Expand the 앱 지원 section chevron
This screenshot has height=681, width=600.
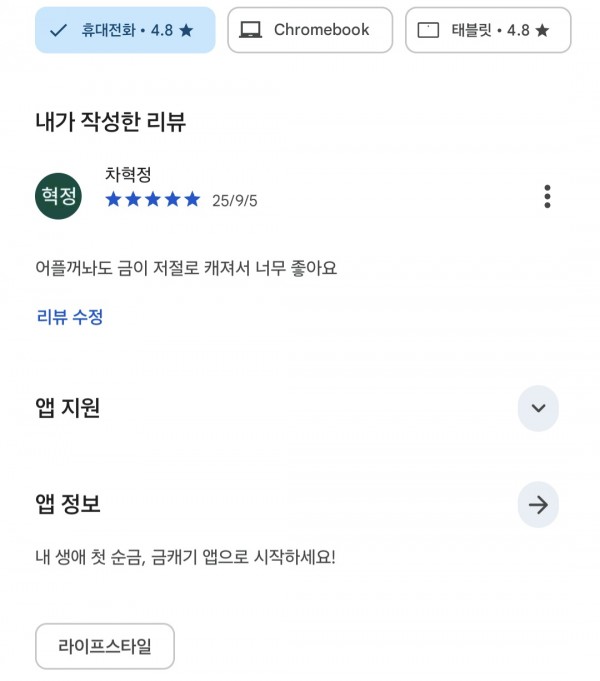pos(538,408)
